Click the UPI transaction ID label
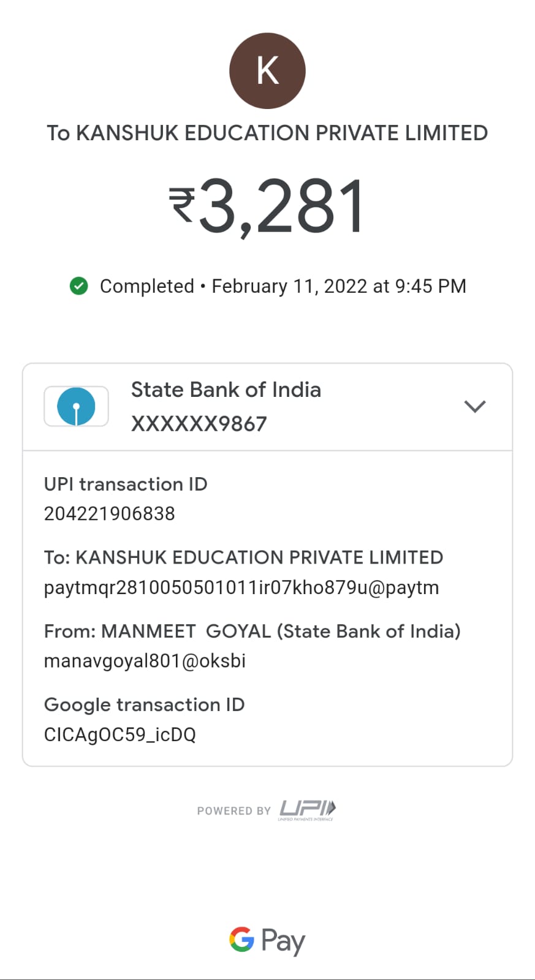 point(126,484)
